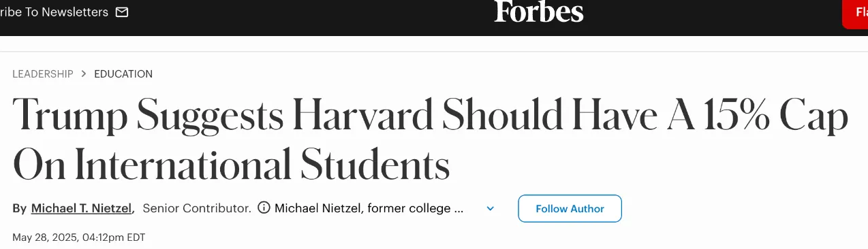Go to the EDUCATION breadcrumb section

coord(123,74)
